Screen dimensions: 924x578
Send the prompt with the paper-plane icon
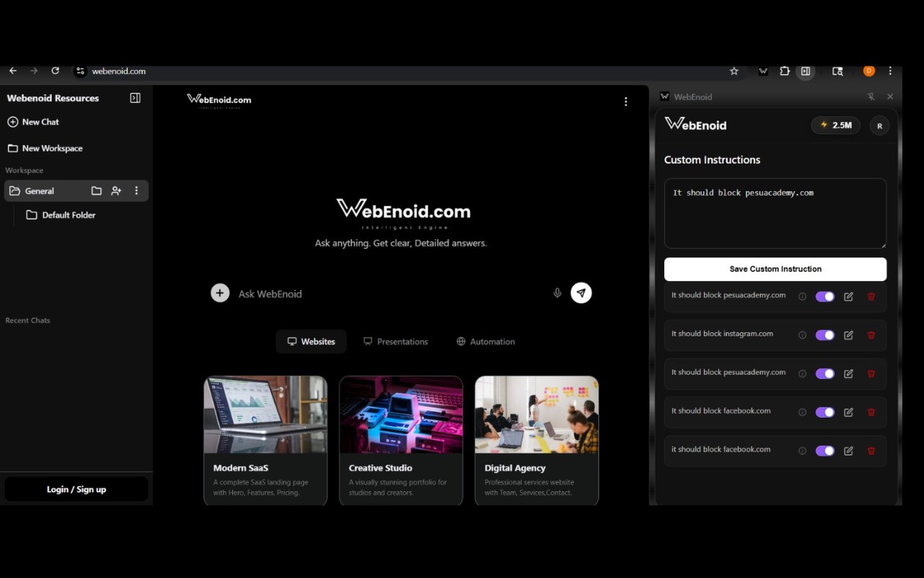click(x=581, y=293)
